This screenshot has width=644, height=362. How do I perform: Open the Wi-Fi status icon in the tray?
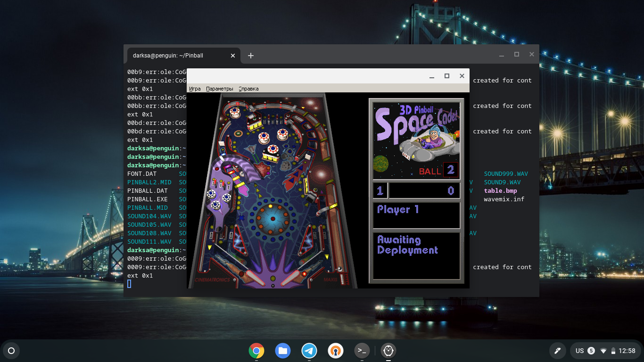coord(603,351)
